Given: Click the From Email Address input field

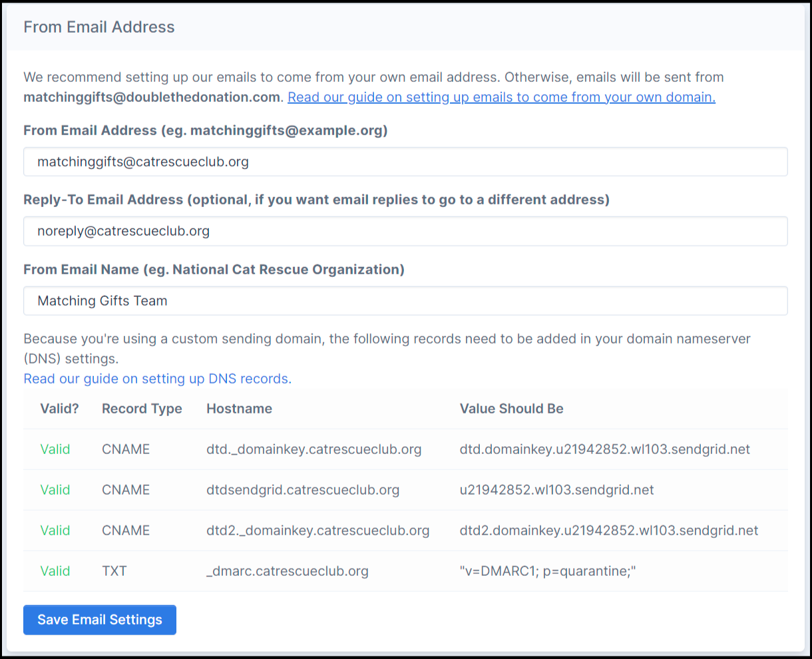Looking at the screenshot, I should (405, 162).
